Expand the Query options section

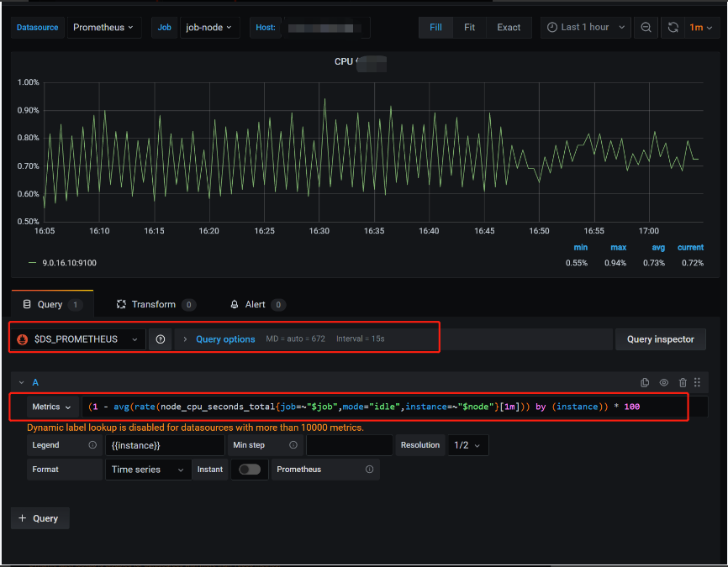[x=224, y=339]
